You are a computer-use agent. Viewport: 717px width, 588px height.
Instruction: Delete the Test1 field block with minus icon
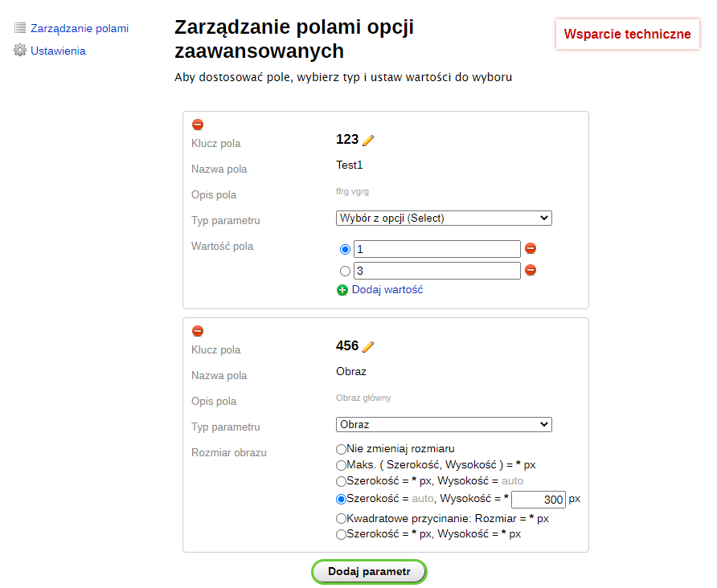pos(198,125)
